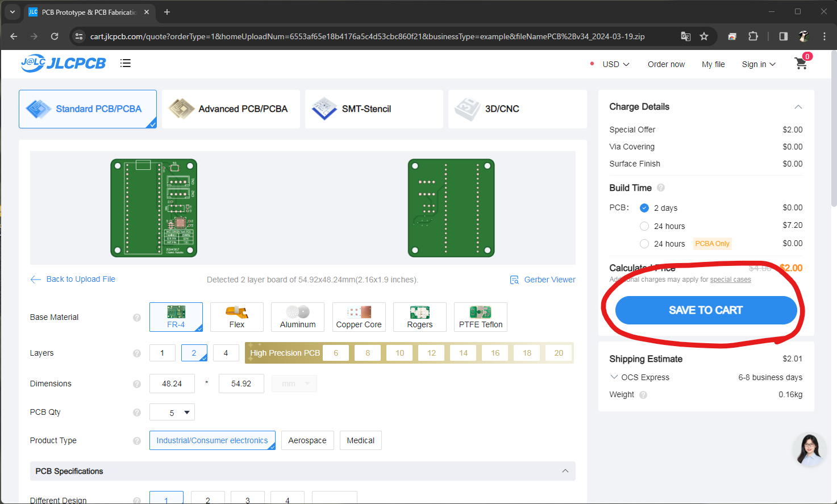Select the 24 hours PCB build time
This screenshot has width=837, height=504.
[644, 226]
